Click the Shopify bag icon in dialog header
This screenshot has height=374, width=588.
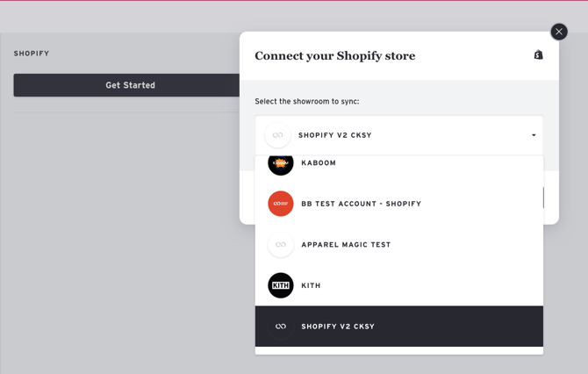(x=538, y=54)
